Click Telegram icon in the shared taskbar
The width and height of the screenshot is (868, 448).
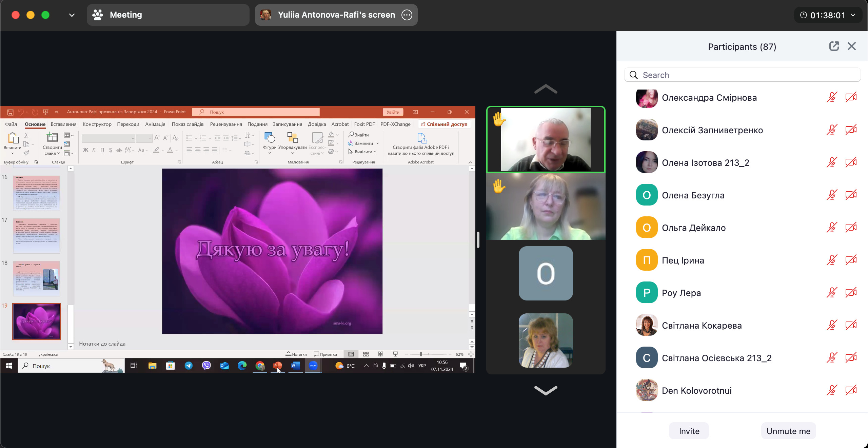189,366
